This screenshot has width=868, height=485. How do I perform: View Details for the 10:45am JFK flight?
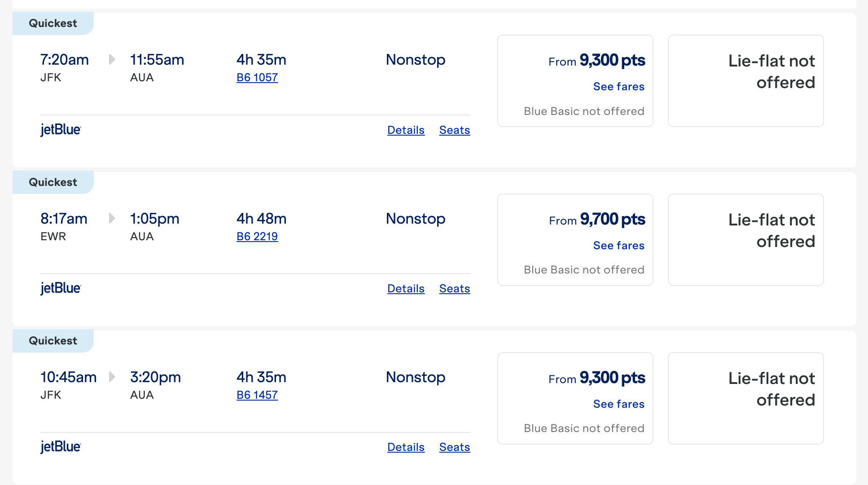pyautogui.click(x=406, y=447)
